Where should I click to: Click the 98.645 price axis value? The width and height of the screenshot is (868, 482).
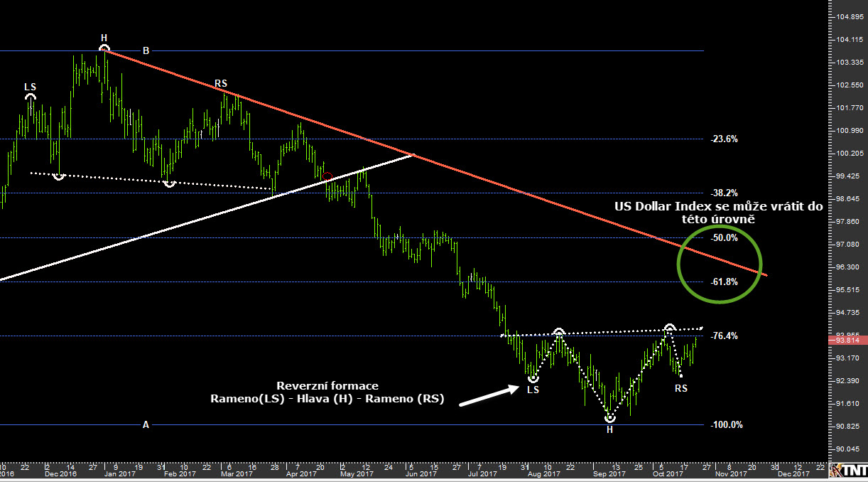pos(850,199)
